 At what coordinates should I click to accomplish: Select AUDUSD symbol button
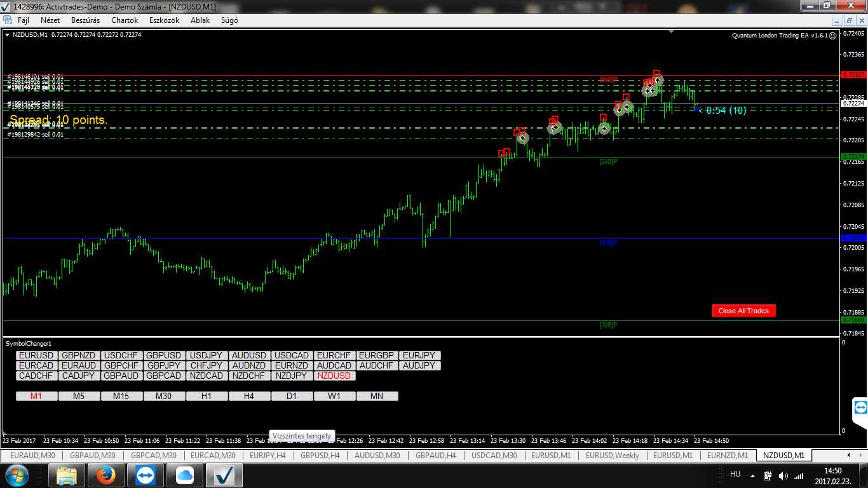coord(250,356)
